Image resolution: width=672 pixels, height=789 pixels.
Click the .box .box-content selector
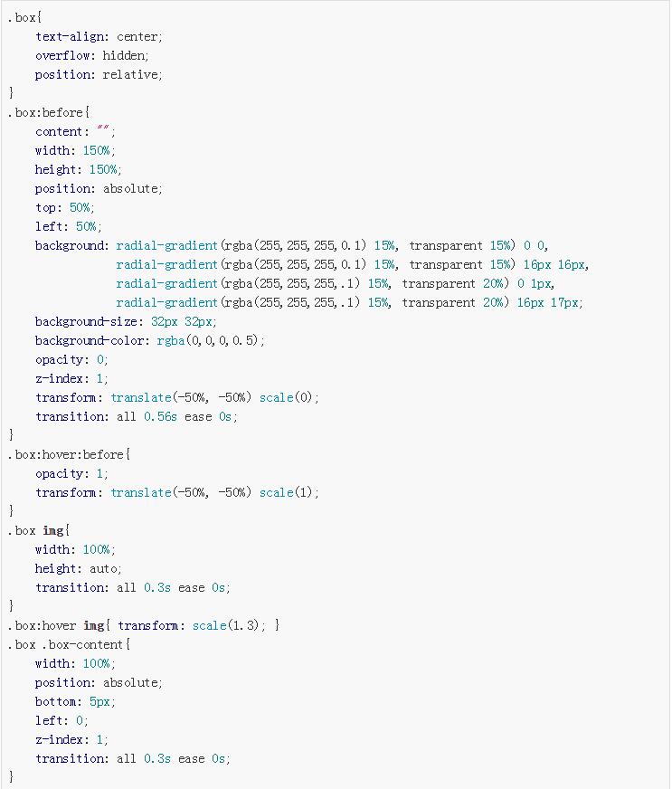click(x=70, y=645)
